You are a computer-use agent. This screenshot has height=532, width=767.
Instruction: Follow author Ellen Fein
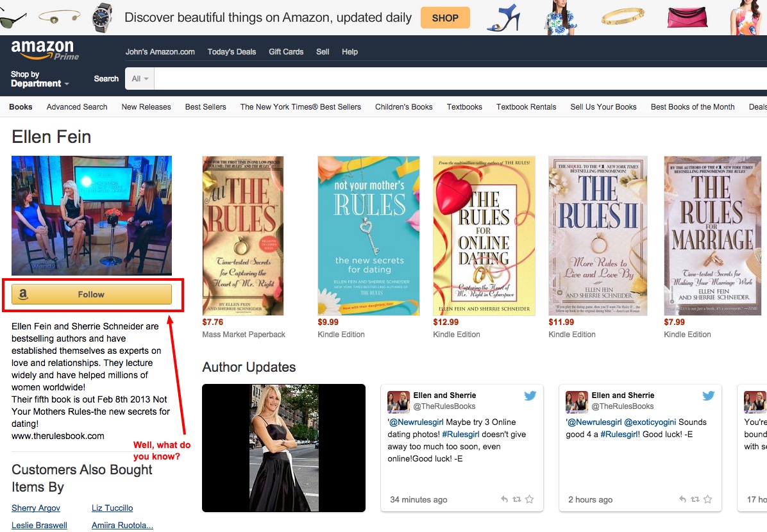click(92, 294)
